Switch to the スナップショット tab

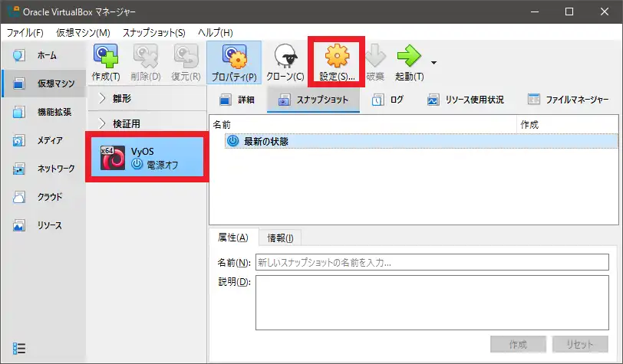[314, 100]
